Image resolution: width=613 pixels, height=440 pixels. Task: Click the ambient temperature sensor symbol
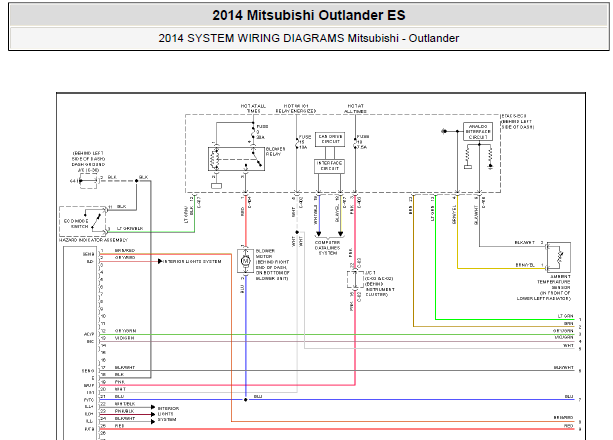(559, 257)
